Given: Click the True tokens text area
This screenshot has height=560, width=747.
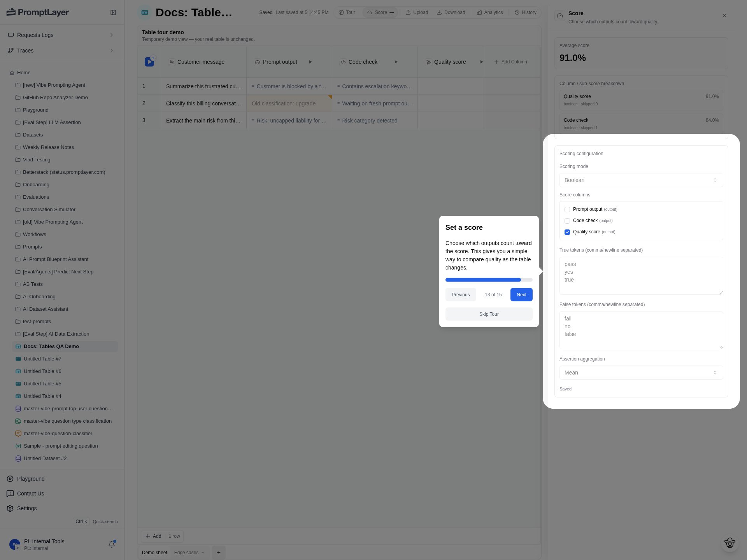Looking at the screenshot, I should 641,276.
